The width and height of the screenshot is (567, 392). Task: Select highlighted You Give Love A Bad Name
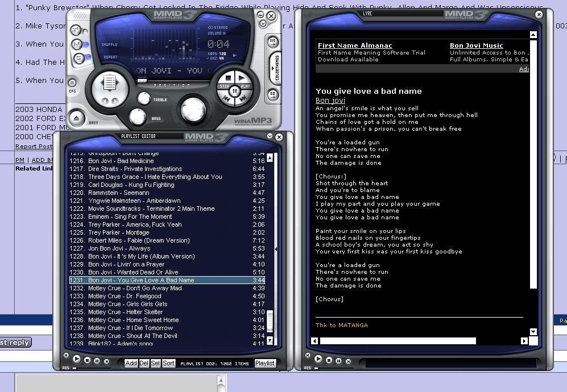point(167,280)
